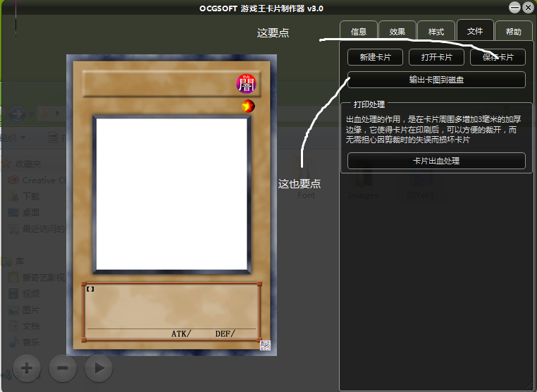The width and height of the screenshot is (537, 392).
Task: Minimize the OCGSOFT window
Action: [x=514, y=8]
